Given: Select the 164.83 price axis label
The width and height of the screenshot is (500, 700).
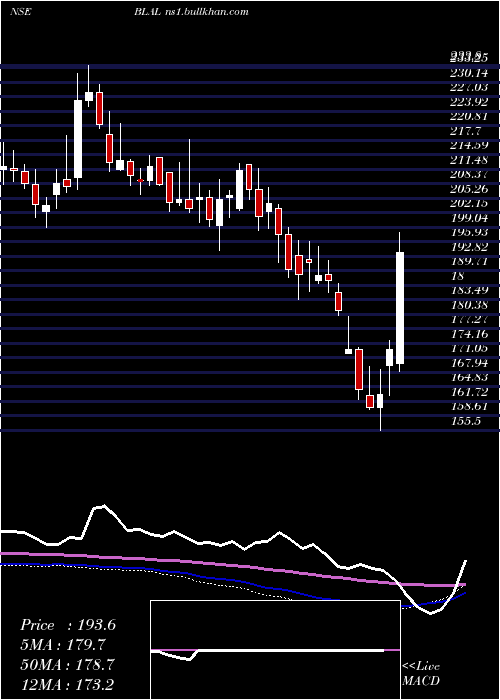Looking at the screenshot, I should point(469,377).
